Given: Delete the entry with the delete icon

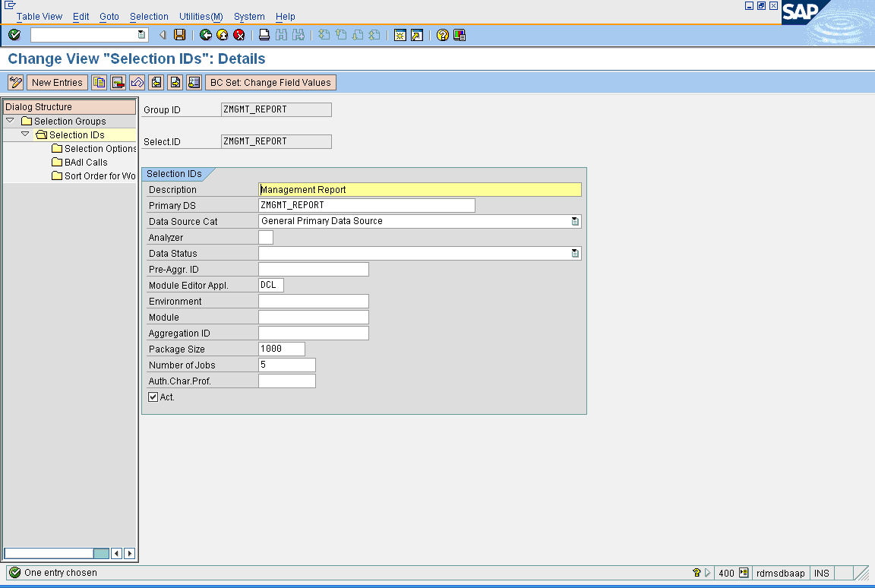Looking at the screenshot, I should coord(116,82).
